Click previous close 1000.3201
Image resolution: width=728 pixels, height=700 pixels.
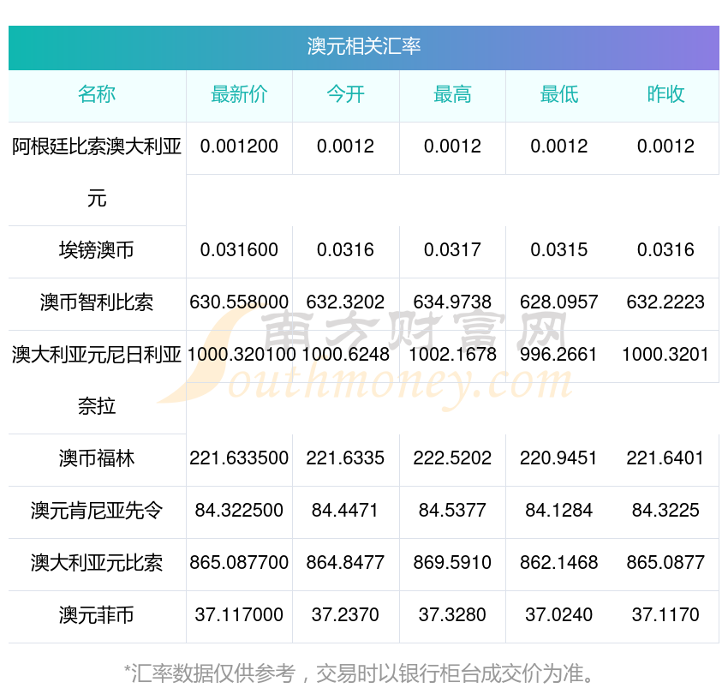[x=665, y=355]
